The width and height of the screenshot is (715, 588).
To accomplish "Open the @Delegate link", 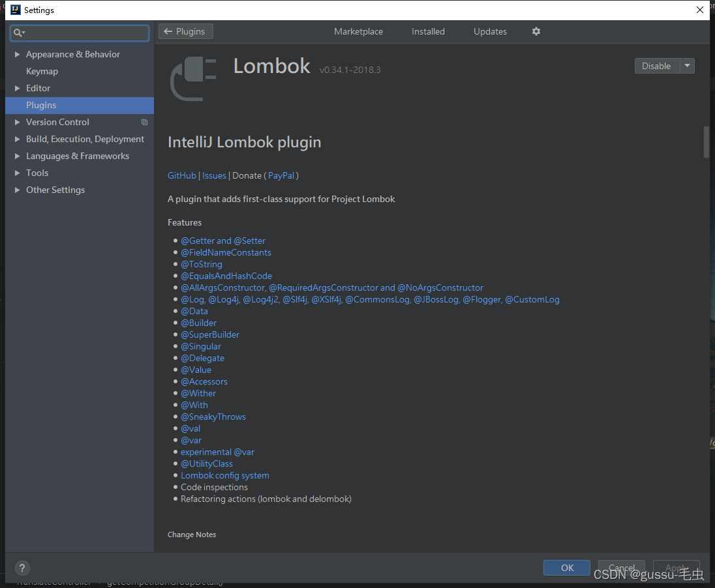I will click(x=202, y=359).
